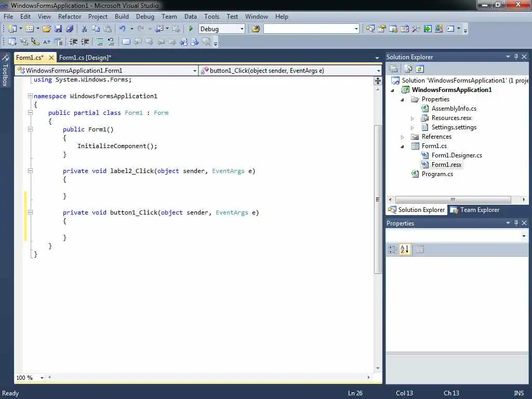Click the Copy icon in toolbar
The height and width of the screenshot is (399, 532).
(x=96, y=29)
